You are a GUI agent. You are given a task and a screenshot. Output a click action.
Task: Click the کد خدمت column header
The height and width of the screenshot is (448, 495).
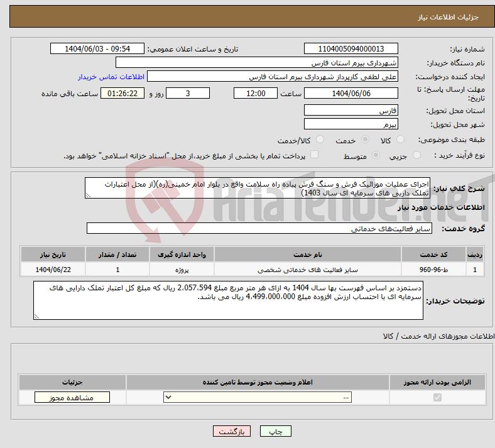(434, 254)
